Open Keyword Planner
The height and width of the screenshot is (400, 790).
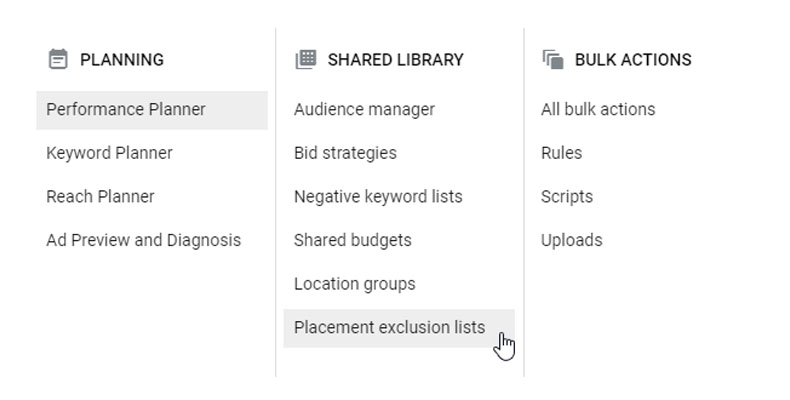click(x=109, y=153)
